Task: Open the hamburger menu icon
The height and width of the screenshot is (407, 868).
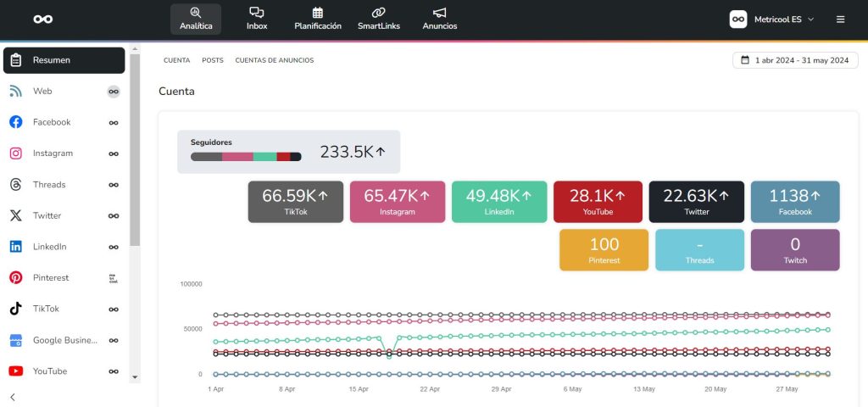Action: coord(840,20)
